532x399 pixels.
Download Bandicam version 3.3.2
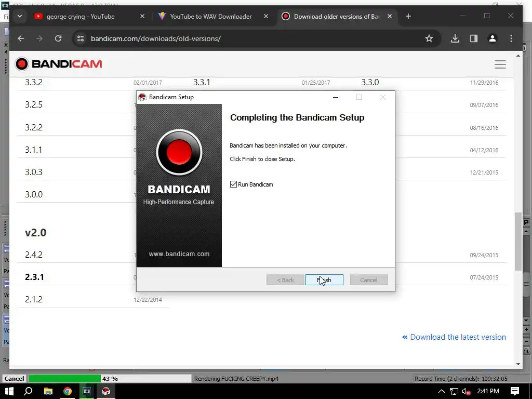(x=34, y=82)
